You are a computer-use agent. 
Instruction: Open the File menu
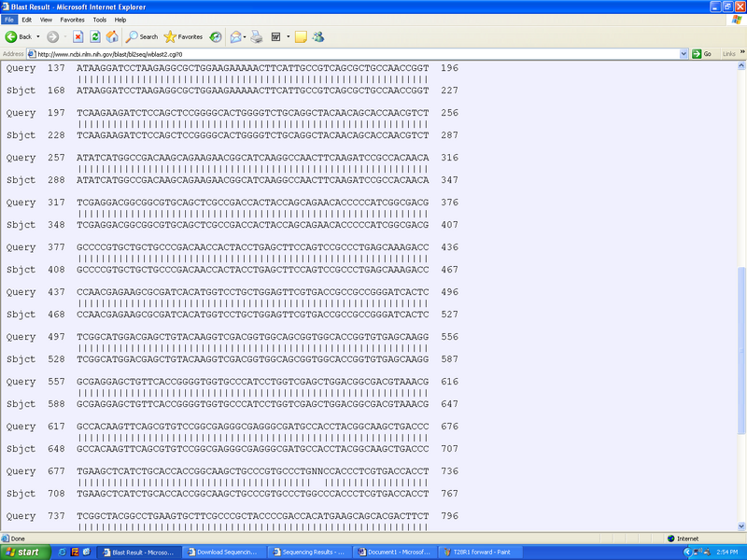pyautogui.click(x=9, y=19)
